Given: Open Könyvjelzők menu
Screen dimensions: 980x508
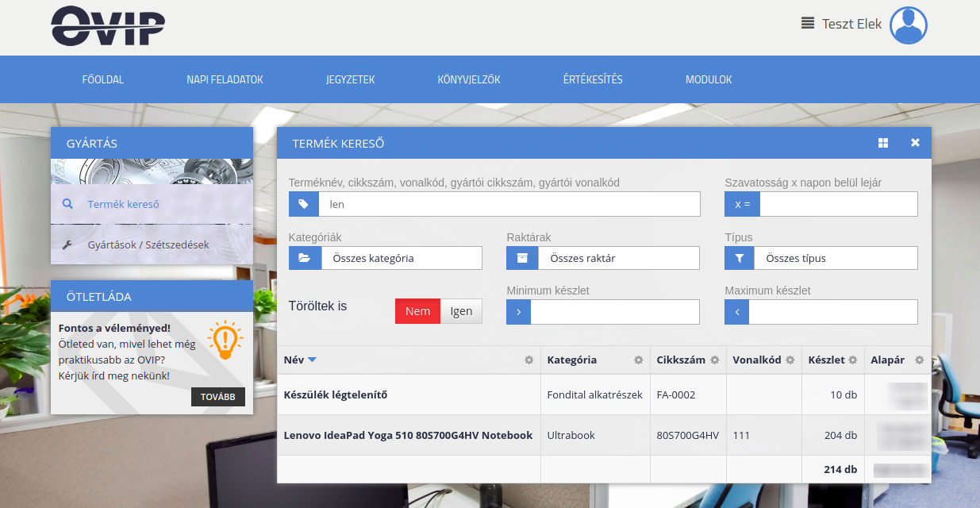Looking at the screenshot, I should point(469,79).
